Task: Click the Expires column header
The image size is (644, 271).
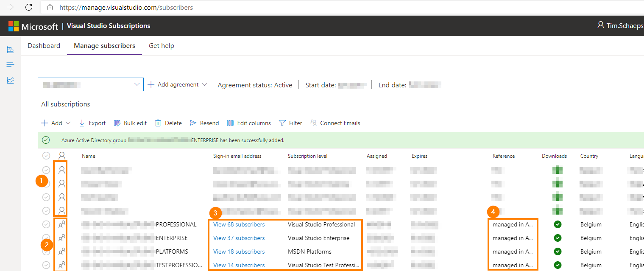Action: (x=419, y=156)
